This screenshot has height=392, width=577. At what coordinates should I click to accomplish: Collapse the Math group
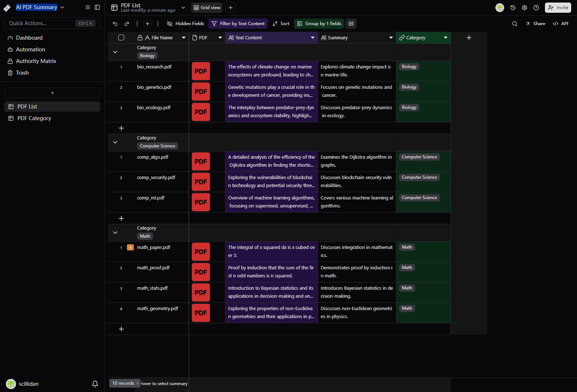pyautogui.click(x=115, y=233)
